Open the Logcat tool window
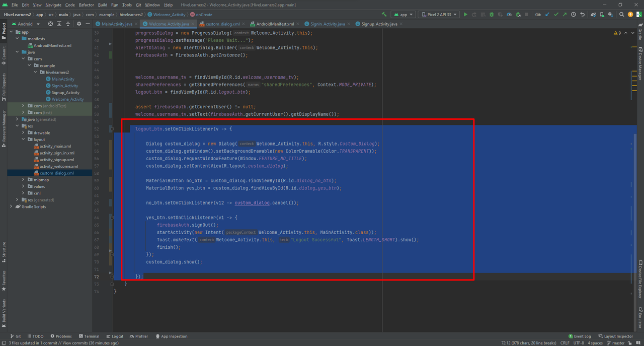 coord(115,336)
